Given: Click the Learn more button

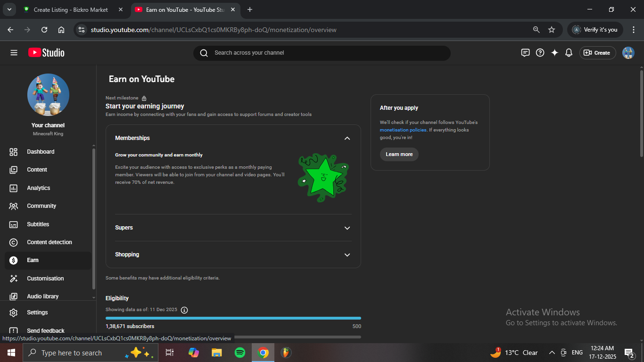Looking at the screenshot, I should tap(399, 155).
